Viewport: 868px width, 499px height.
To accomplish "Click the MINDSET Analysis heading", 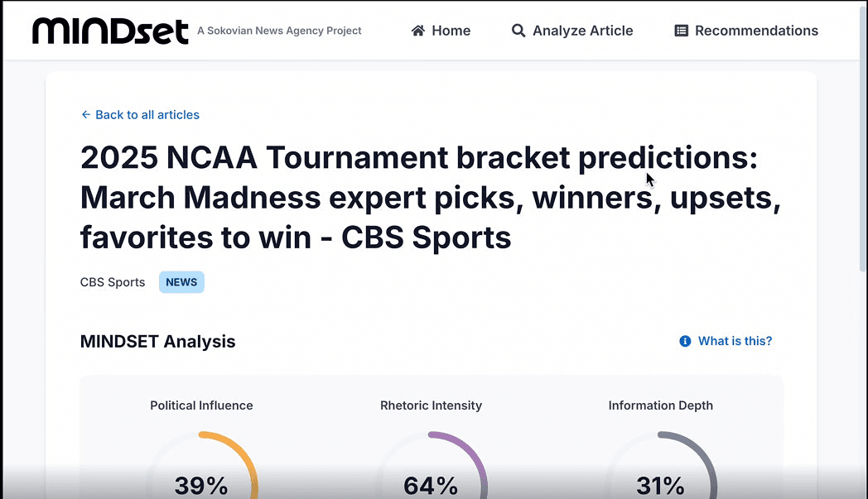I will [157, 341].
